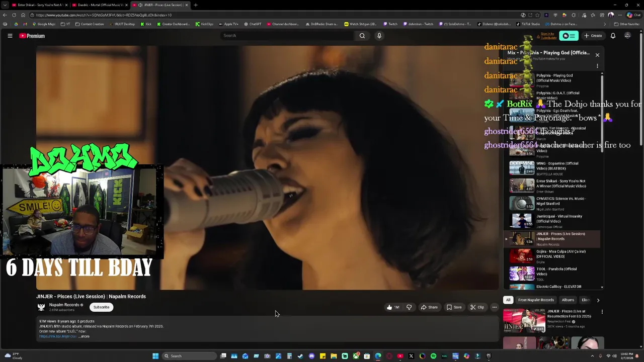Open Twitch bookmark
This screenshot has width=644, height=362.
click(390, 24)
